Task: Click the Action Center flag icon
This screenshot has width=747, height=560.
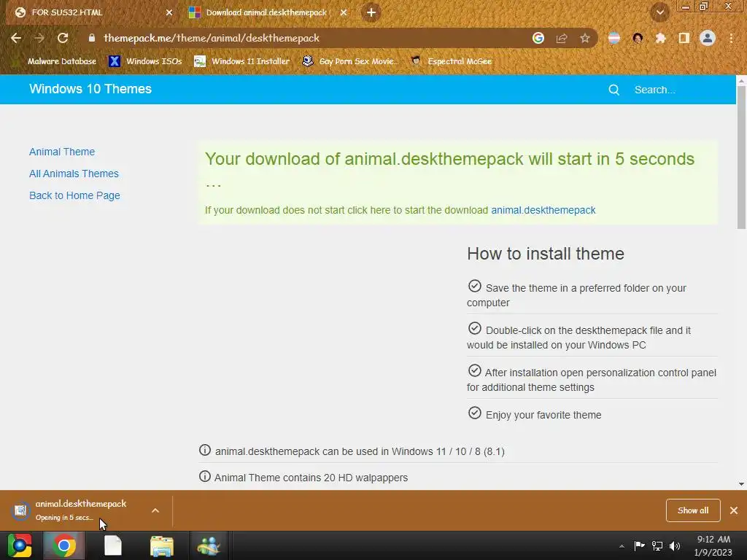Action: click(639, 545)
